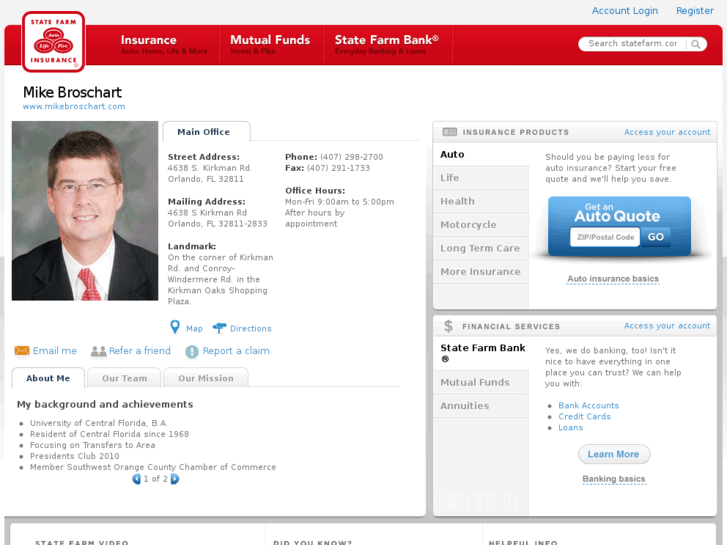Access your account in Financial Services
The width and height of the screenshot is (727, 545).
[x=667, y=326]
